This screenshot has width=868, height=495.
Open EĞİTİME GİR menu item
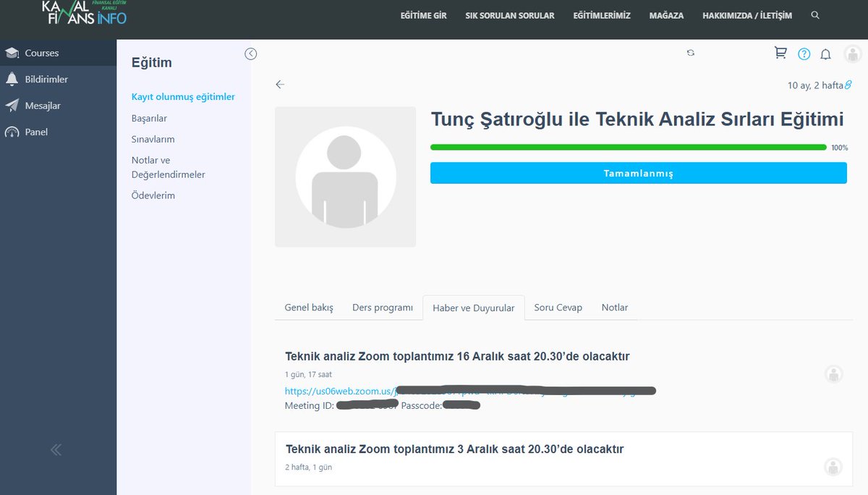point(424,15)
